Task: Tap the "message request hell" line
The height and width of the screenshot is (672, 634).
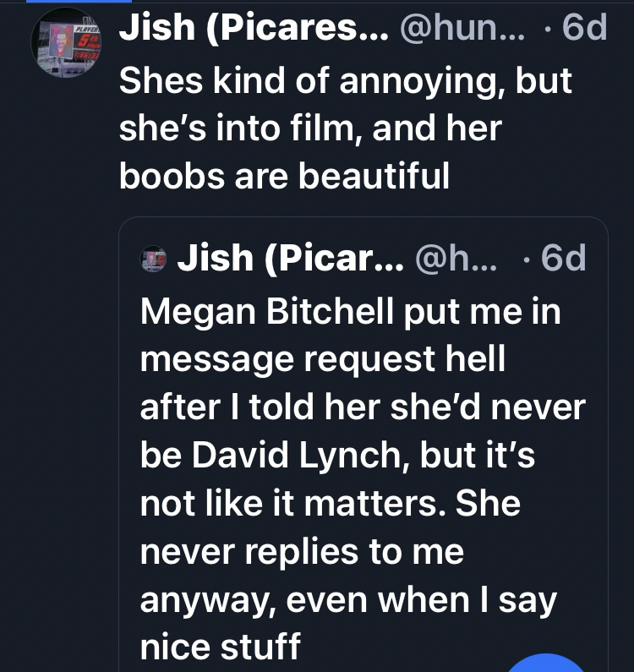Action: [x=322, y=360]
